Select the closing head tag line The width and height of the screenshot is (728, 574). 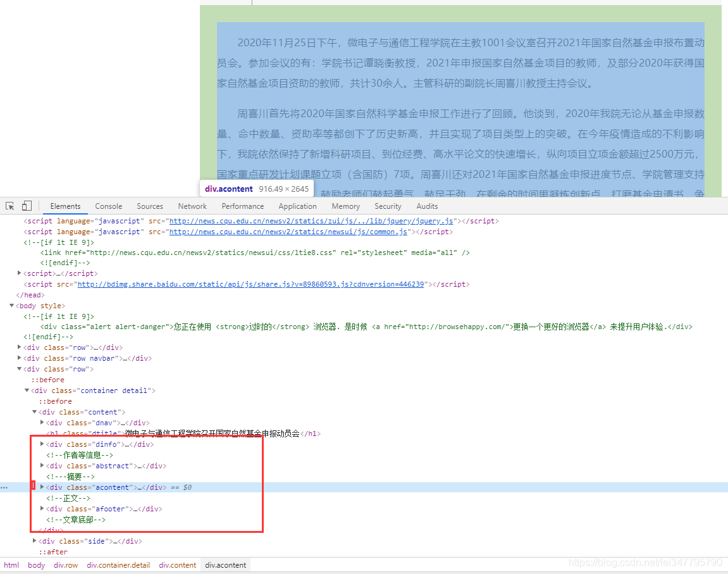tap(30, 296)
